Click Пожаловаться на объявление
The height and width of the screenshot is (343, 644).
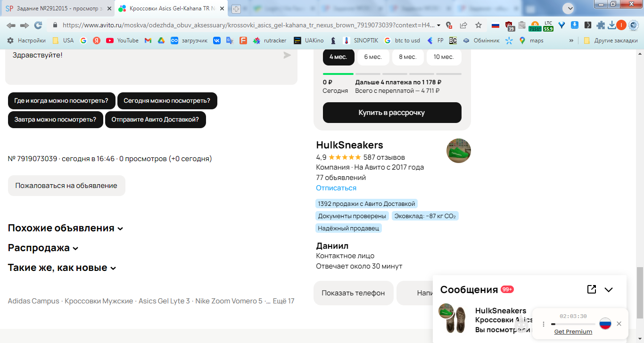[66, 186]
